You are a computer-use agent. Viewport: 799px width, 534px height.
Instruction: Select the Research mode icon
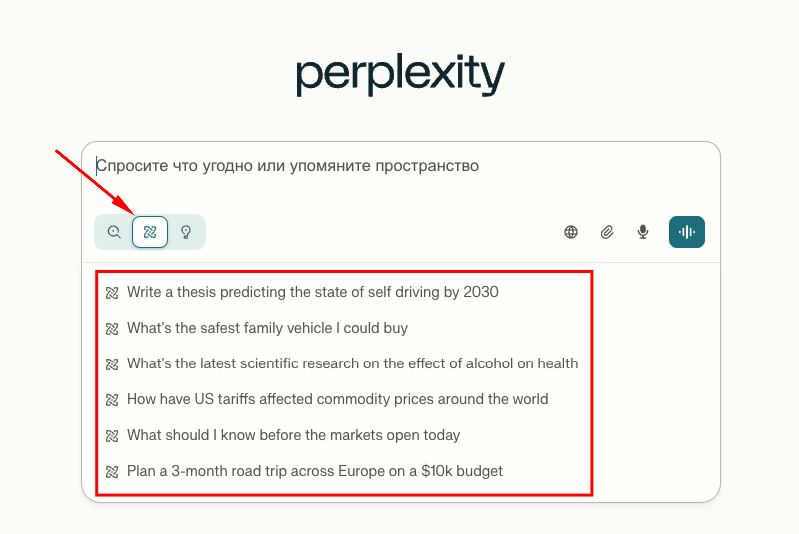click(x=150, y=232)
